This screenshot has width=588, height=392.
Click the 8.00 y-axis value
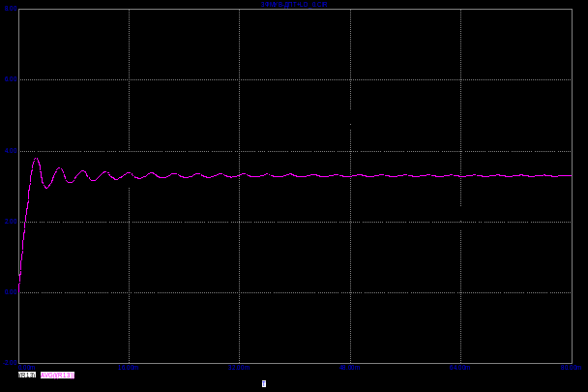pyautogui.click(x=11, y=9)
